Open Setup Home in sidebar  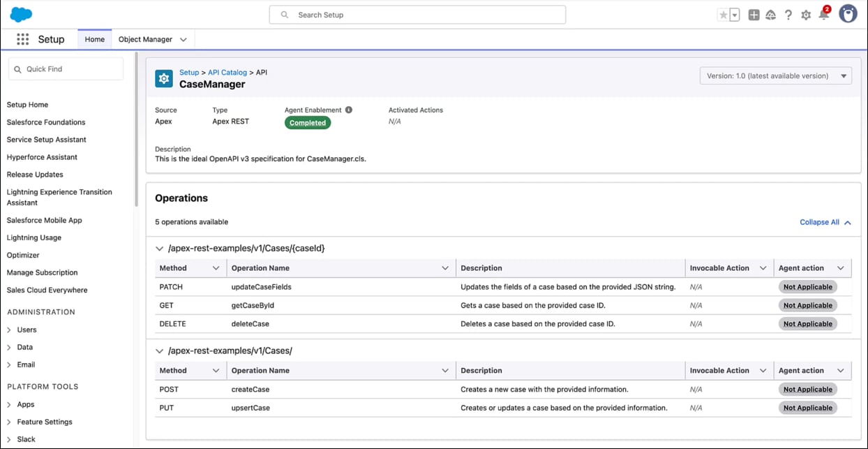[27, 105]
